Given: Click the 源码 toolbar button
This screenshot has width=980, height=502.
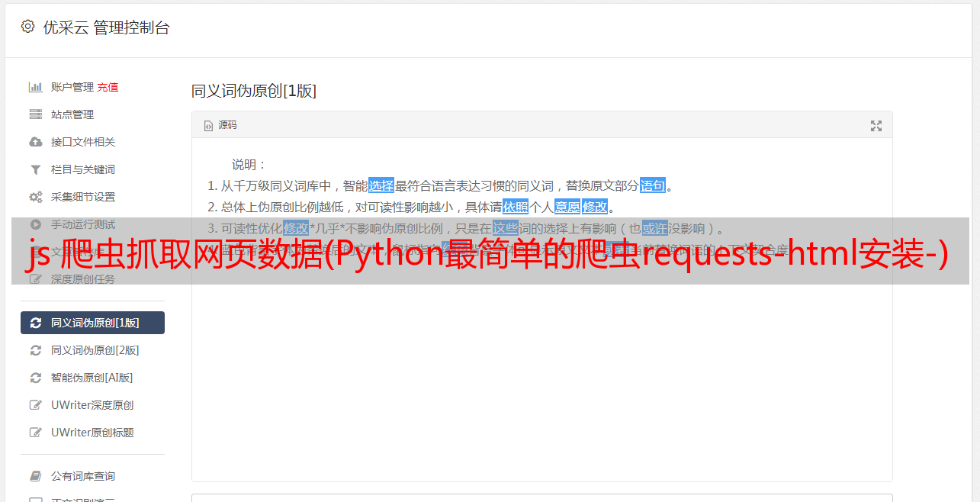Looking at the screenshot, I should tap(220, 126).
